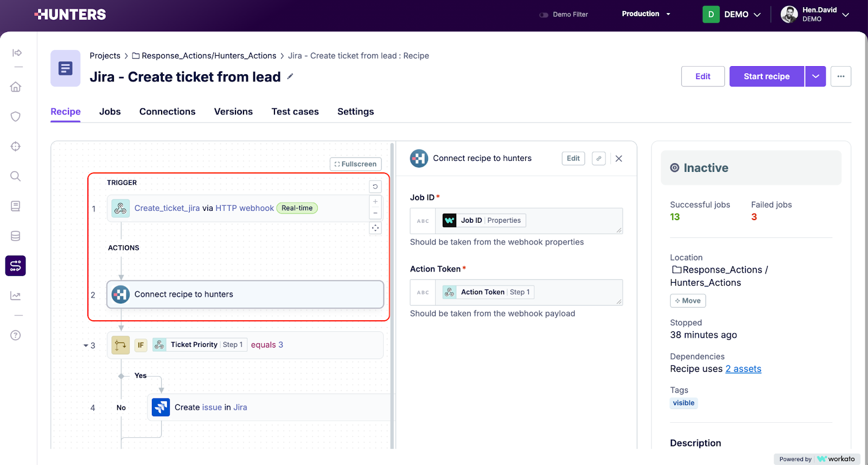Click the Move button under Location
Image resolution: width=868 pixels, height=465 pixels.
pos(688,301)
